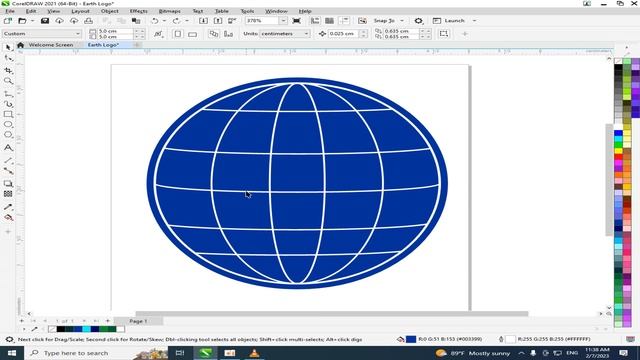Open the Effects menu
Screen dimensions: 640x360
138,11
